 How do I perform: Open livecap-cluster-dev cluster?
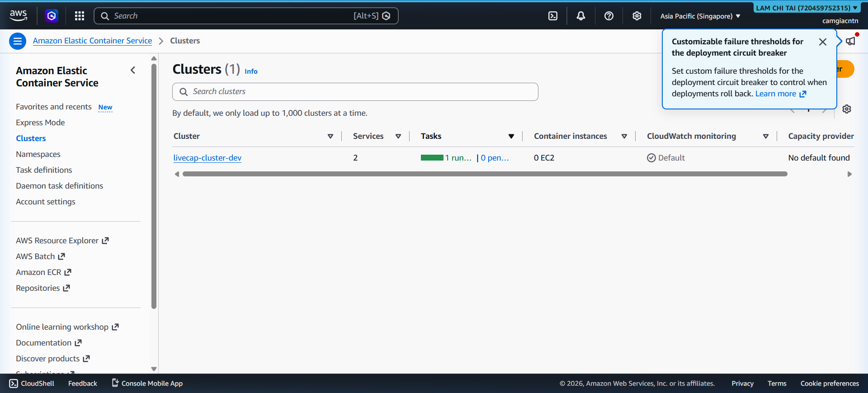pyautogui.click(x=208, y=158)
